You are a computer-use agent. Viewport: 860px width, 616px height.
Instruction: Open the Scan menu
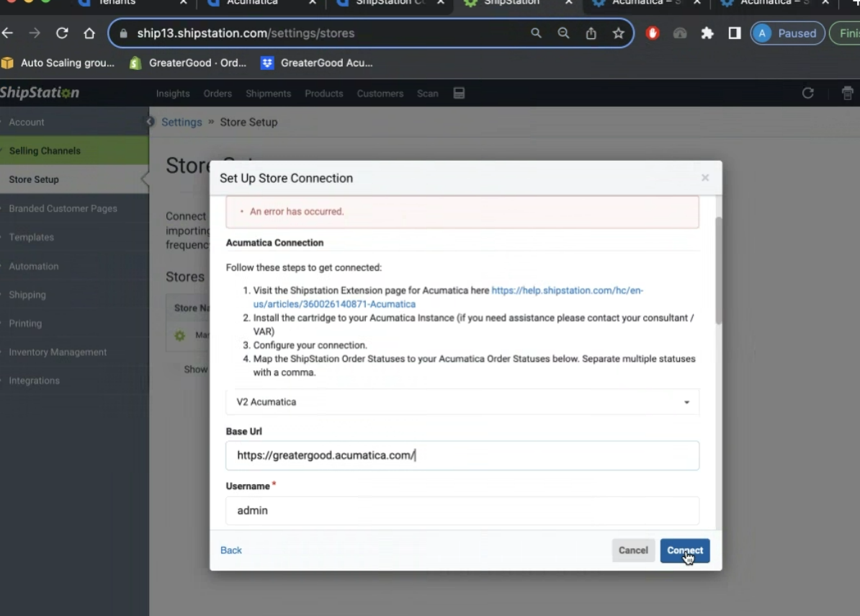[428, 94]
